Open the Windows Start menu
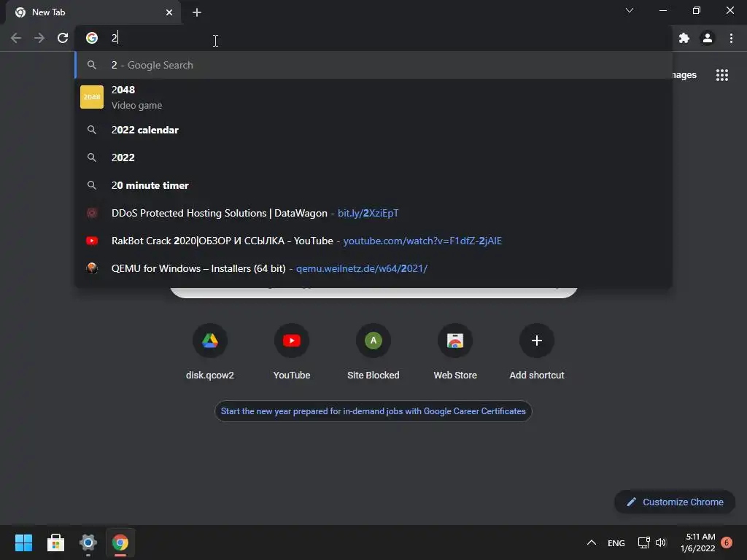 click(23, 542)
